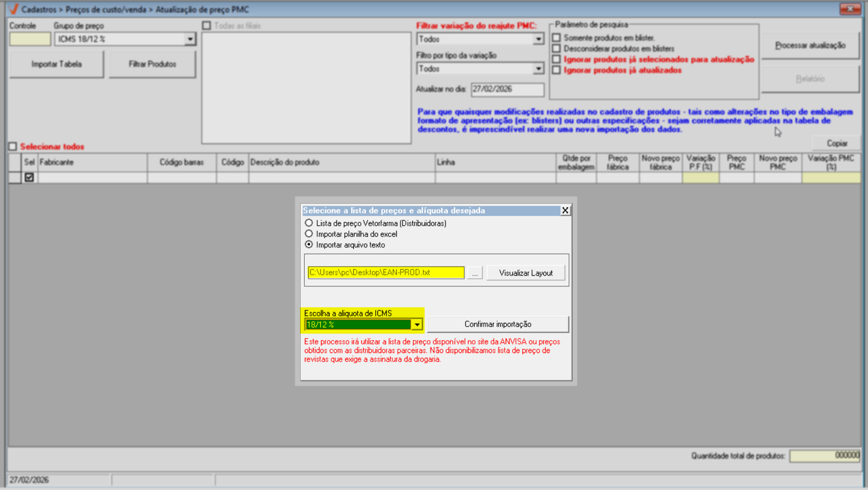This screenshot has width=868, height=490.
Task: Click the Quantidade total de produtos field
Action: point(825,456)
